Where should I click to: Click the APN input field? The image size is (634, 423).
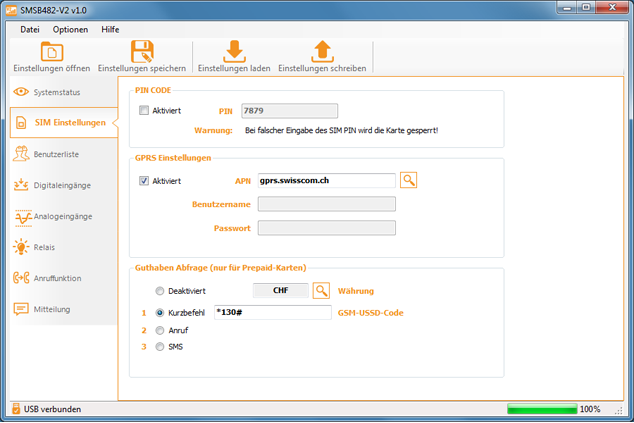tap(326, 181)
